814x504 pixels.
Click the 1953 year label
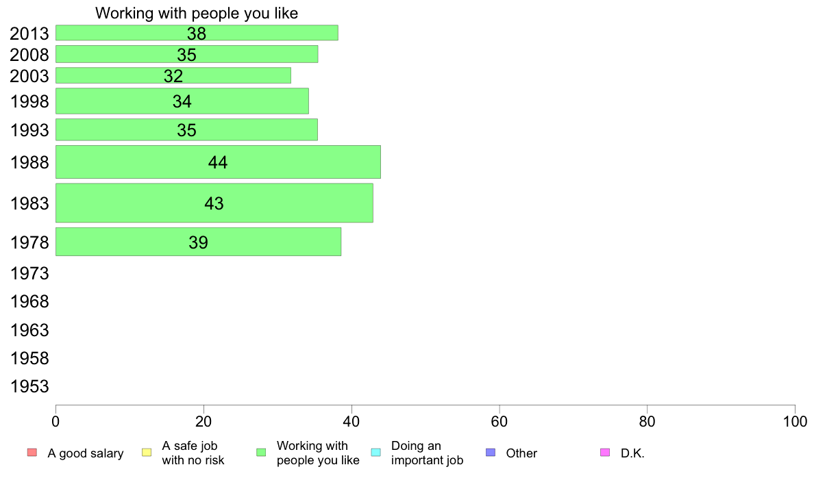coord(29,387)
